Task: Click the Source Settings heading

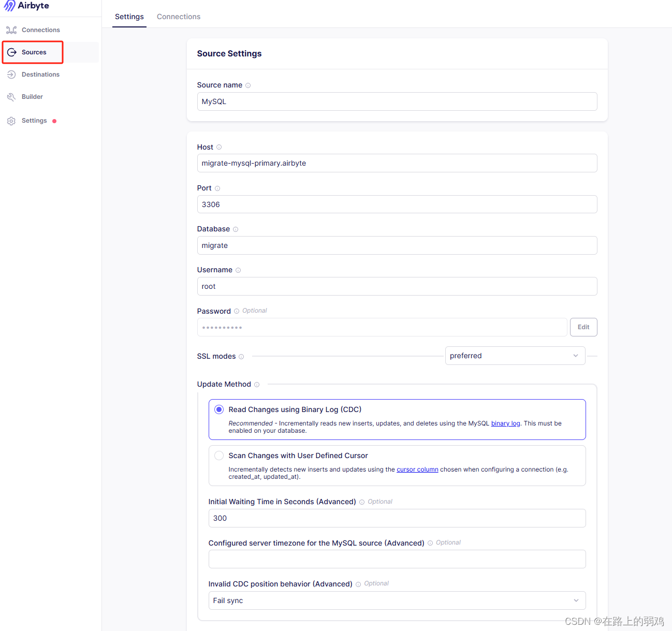Action: tap(229, 53)
